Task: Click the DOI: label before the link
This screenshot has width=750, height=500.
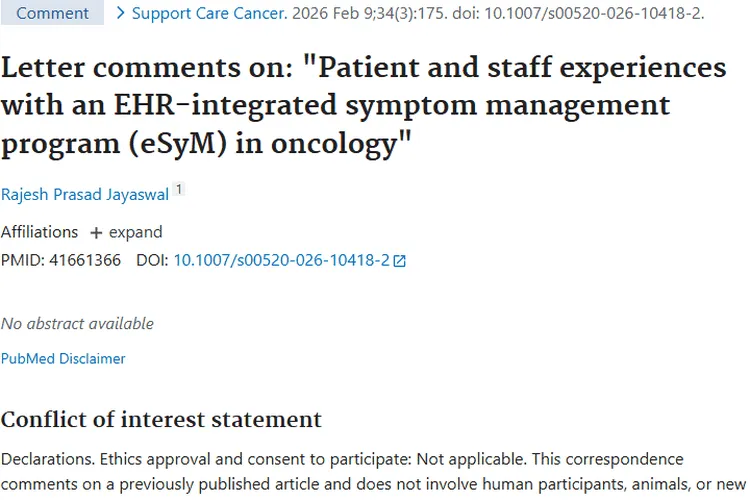Action: (152, 260)
